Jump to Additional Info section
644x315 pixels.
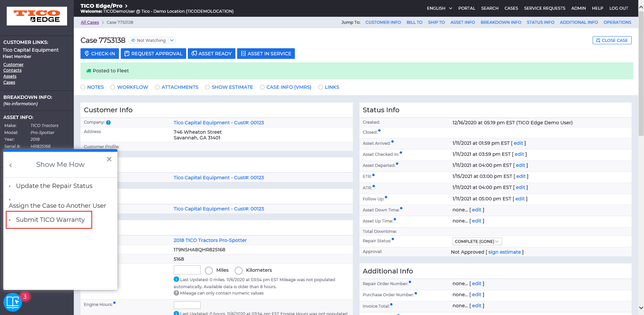point(579,22)
